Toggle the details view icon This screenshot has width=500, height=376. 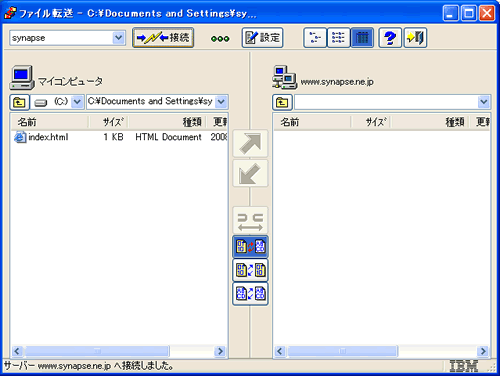click(x=362, y=38)
